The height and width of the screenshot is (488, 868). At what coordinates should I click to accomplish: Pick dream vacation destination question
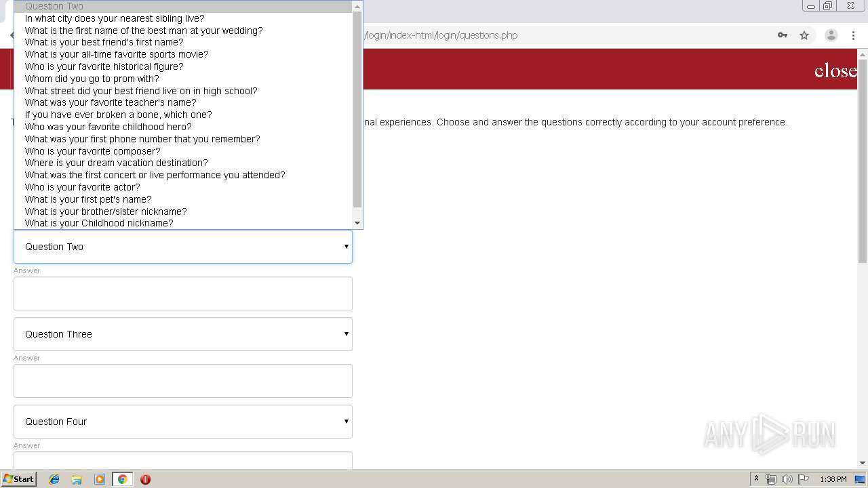click(184, 163)
